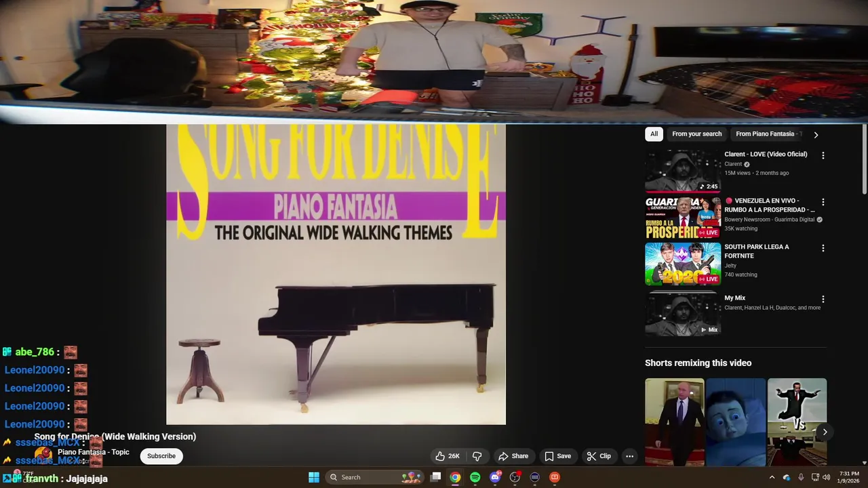The width and height of the screenshot is (868, 488).
Task: Show more filter chips with the arrow
Action: point(816,135)
